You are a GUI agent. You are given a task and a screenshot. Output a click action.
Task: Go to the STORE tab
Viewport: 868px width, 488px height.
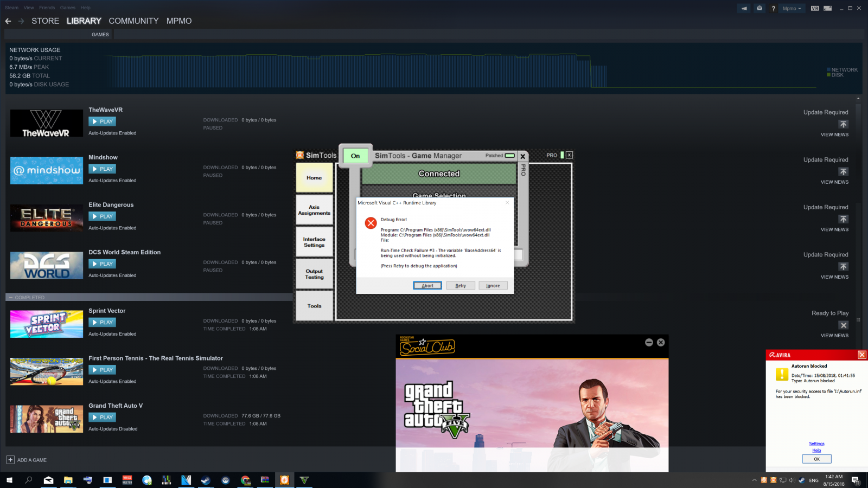[46, 21]
